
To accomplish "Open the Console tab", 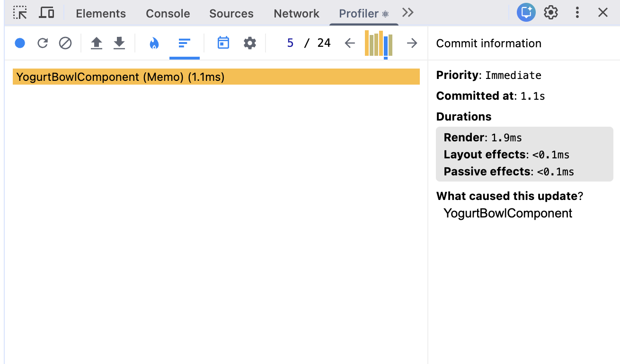I will 168,14.
